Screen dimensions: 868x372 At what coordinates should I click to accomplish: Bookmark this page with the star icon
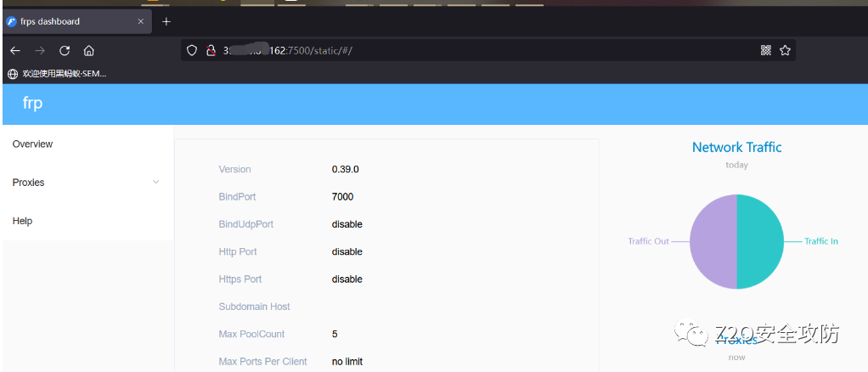(x=785, y=50)
